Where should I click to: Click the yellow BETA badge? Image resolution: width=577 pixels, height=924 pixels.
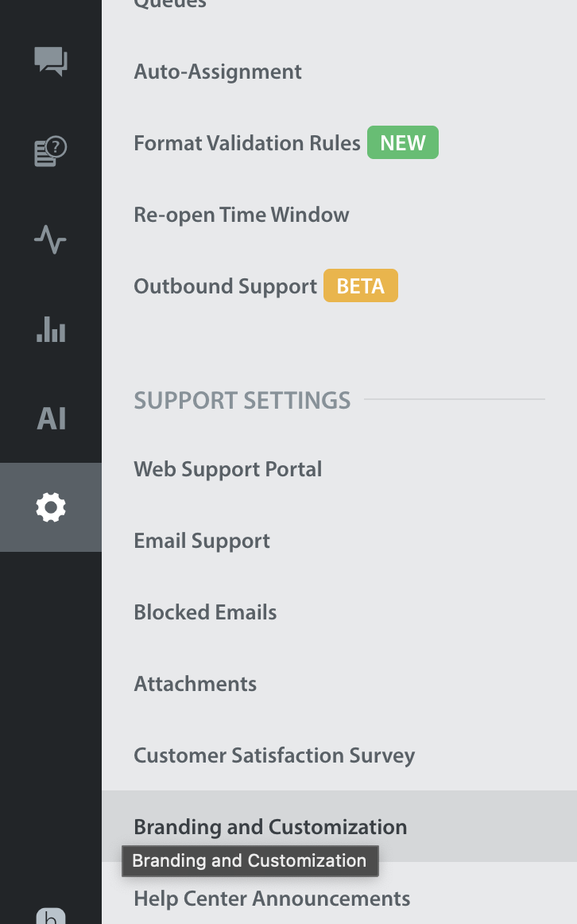360,286
